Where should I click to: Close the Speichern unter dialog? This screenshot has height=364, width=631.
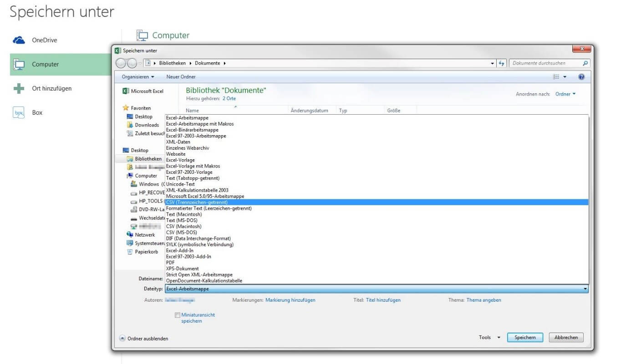(582, 49)
